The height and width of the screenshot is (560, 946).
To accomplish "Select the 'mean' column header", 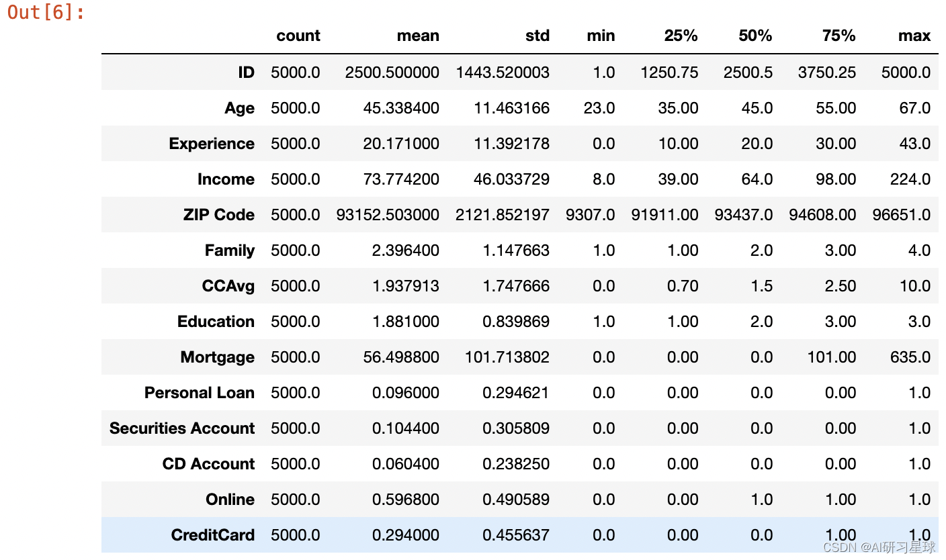I will [418, 36].
